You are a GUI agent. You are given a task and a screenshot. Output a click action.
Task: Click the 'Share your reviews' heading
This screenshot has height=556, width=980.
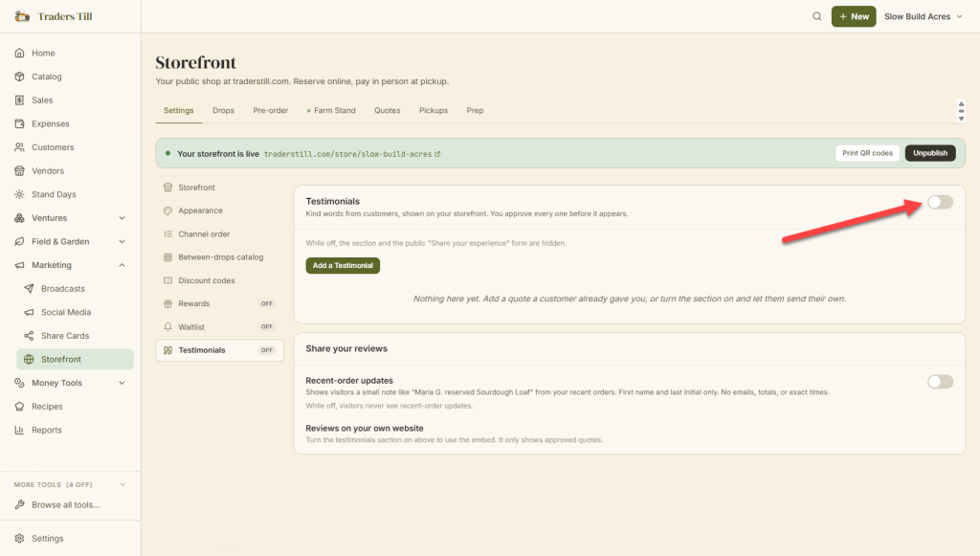(x=346, y=348)
